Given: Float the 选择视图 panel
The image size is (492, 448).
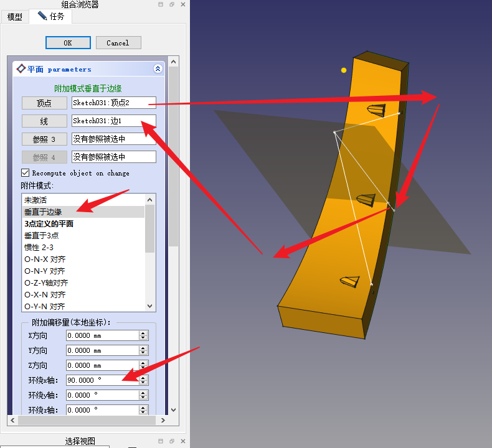Looking at the screenshot, I should 172,441.
